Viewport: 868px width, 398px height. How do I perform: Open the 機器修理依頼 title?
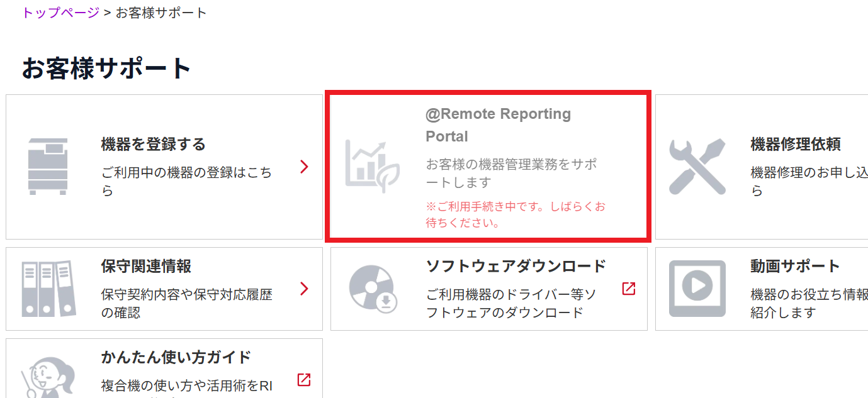796,145
